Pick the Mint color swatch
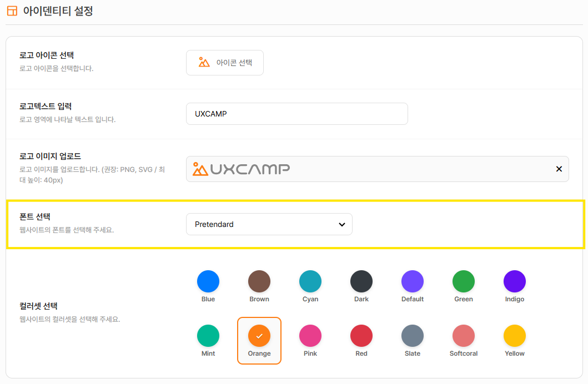This screenshot has width=588, height=384. tap(208, 336)
